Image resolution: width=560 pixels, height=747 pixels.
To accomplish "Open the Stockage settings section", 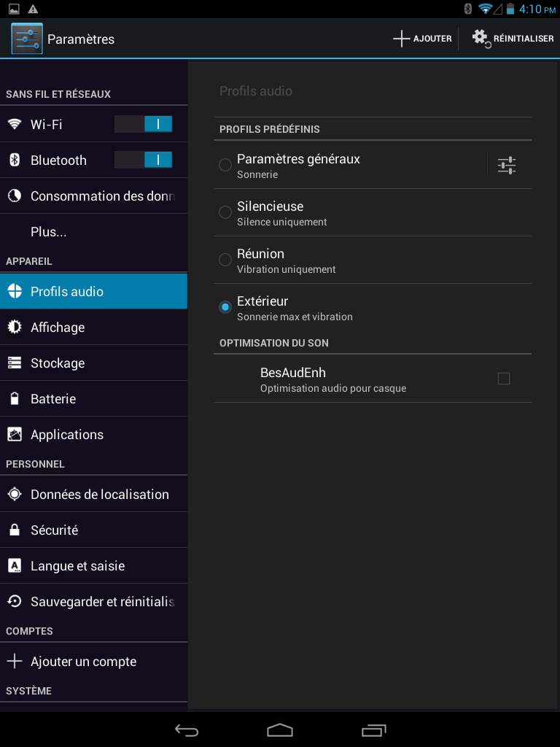I will tap(93, 363).
